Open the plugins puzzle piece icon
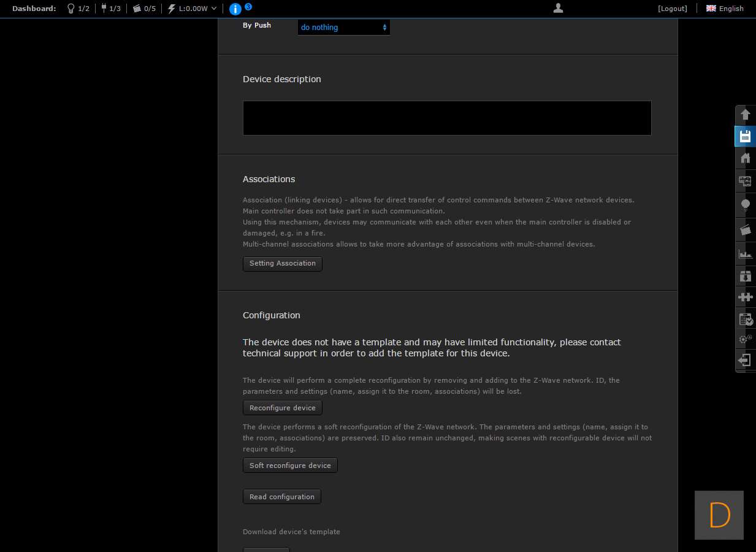Screen dimensions: 756x552 [x=745, y=297]
